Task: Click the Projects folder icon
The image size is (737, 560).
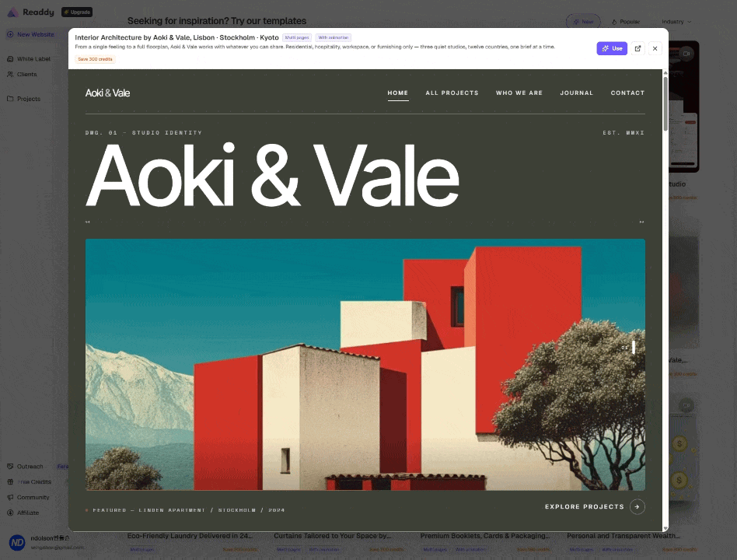Action: click(10, 99)
